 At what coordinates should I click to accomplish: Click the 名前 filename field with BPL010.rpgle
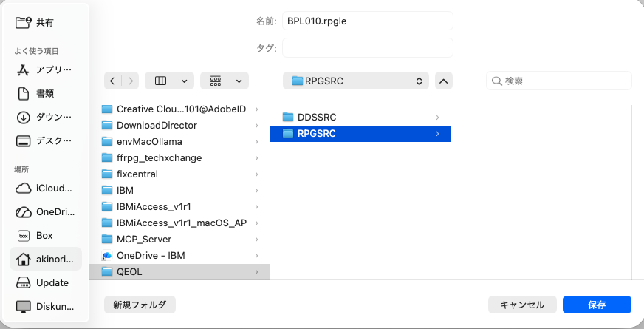368,21
